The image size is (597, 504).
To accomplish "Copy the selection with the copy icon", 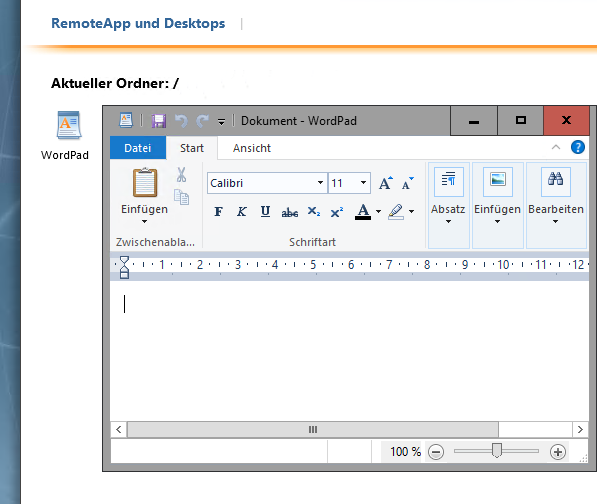I will click(x=181, y=197).
